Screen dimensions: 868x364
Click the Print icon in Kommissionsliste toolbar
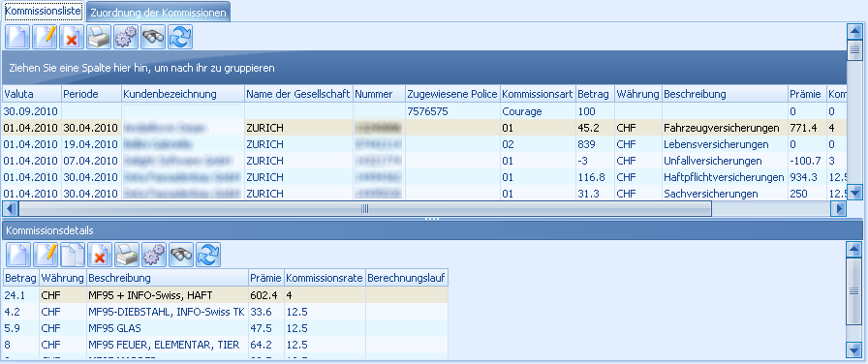pos(99,37)
